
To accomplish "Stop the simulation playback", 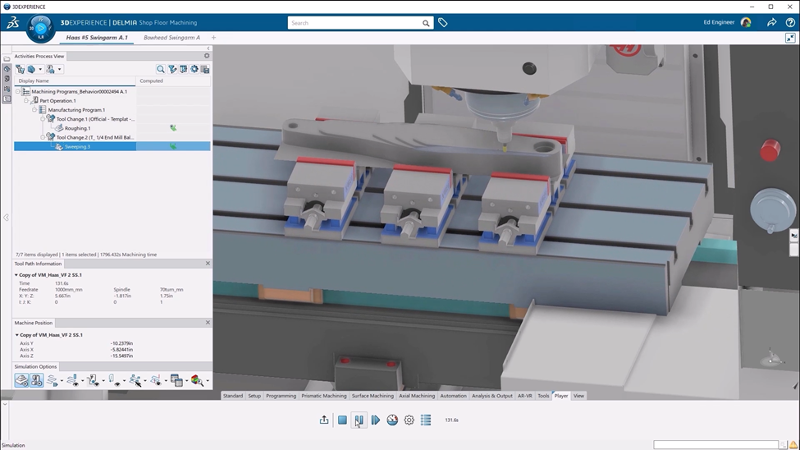I will pyautogui.click(x=342, y=421).
